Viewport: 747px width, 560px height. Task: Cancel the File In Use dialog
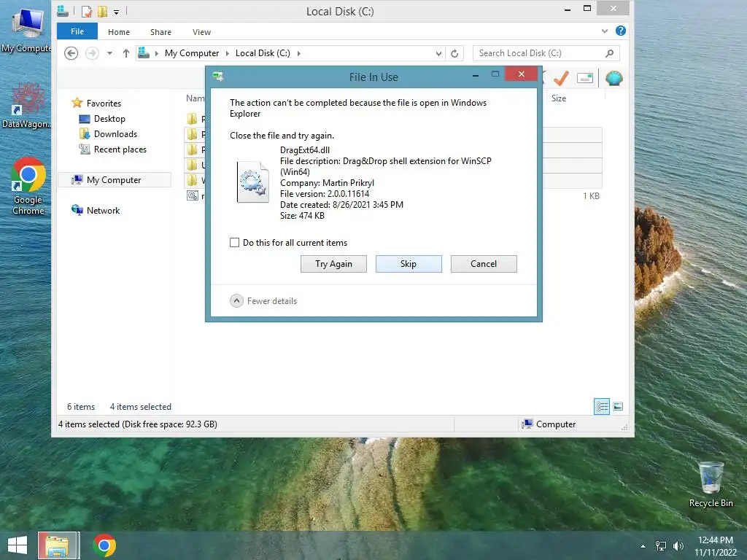click(484, 264)
